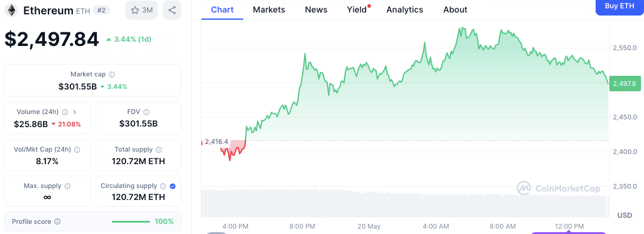Image resolution: width=644 pixels, height=234 pixels.
Task: Switch to the Markets tab
Action: pyautogui.click(x=269, y=10)
